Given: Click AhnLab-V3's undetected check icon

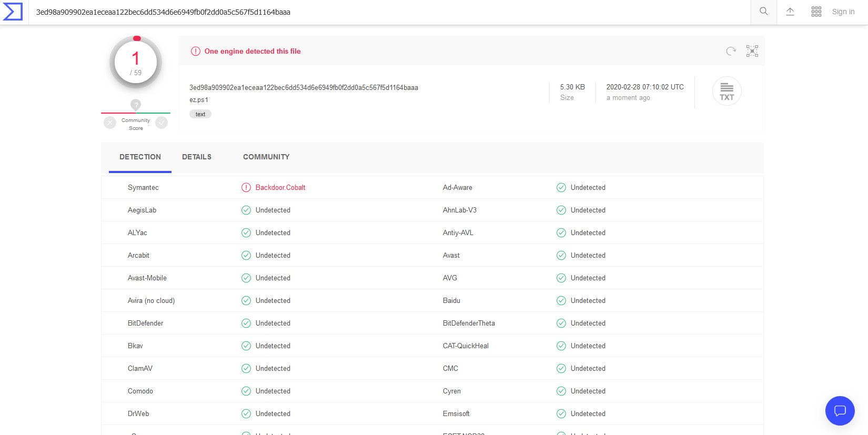Looking at the screenshot, I should coord(561,210).
